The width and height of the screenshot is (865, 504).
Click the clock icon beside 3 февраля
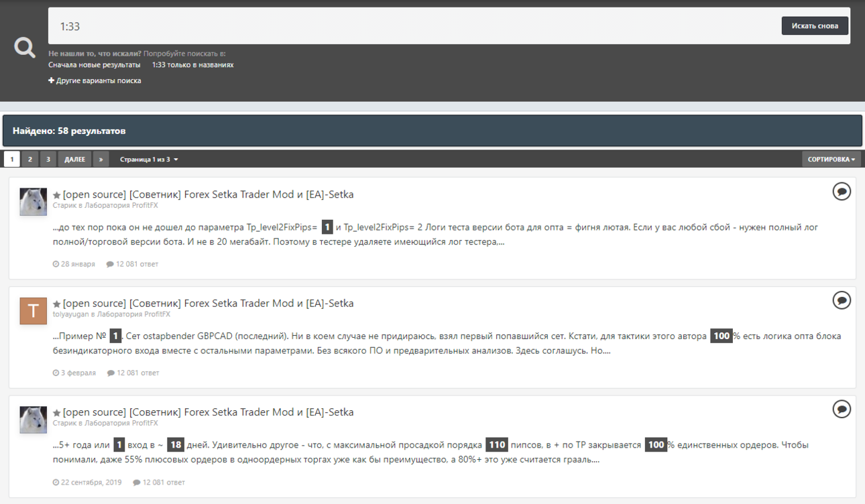(56, 373)
